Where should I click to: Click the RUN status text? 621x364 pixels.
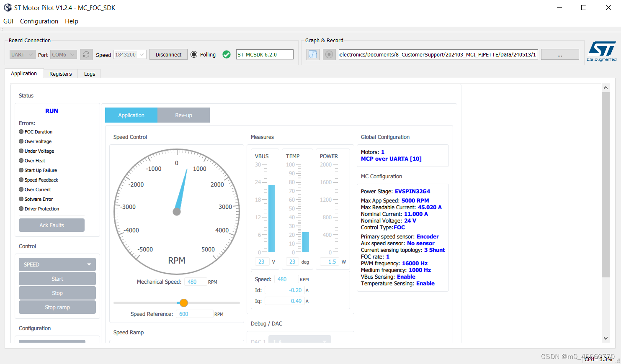52,111
